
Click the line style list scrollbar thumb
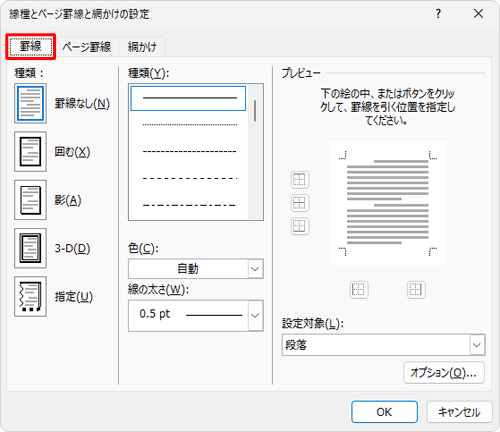point(255,111)
